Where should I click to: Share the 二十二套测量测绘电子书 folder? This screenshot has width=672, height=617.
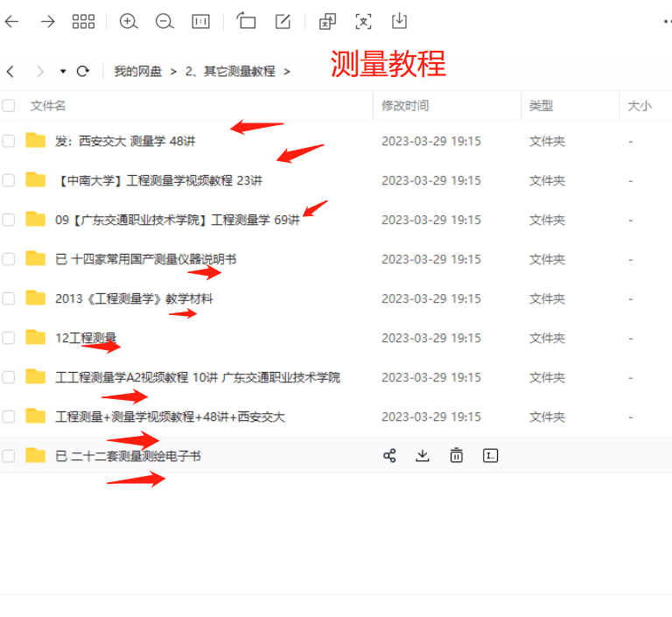[x=389, y=456]
